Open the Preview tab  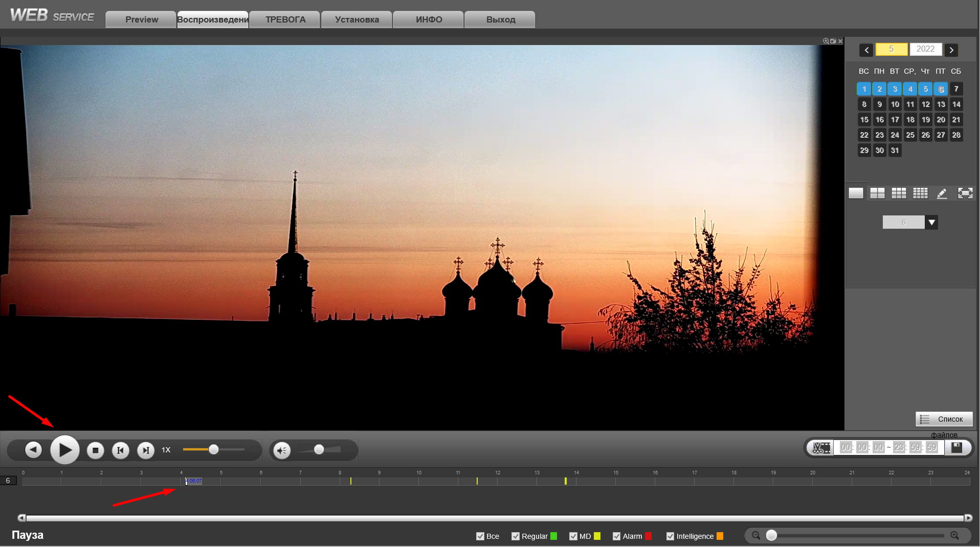[141, 19]
